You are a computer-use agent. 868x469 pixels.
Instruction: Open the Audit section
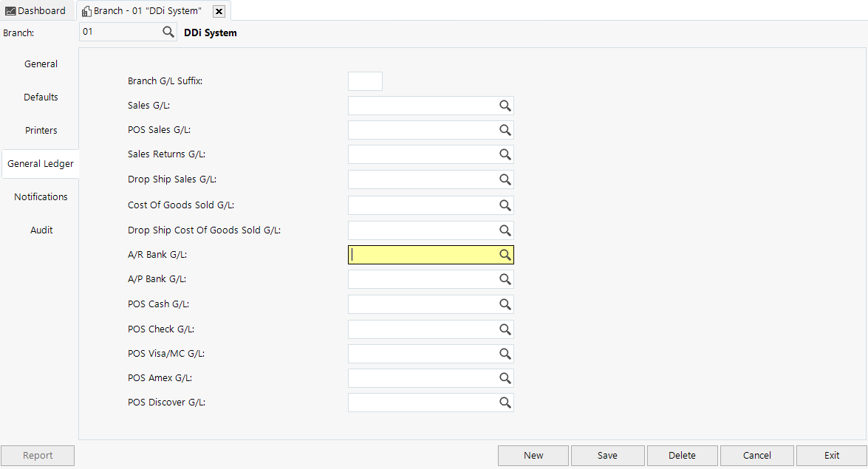click(41, 230)
